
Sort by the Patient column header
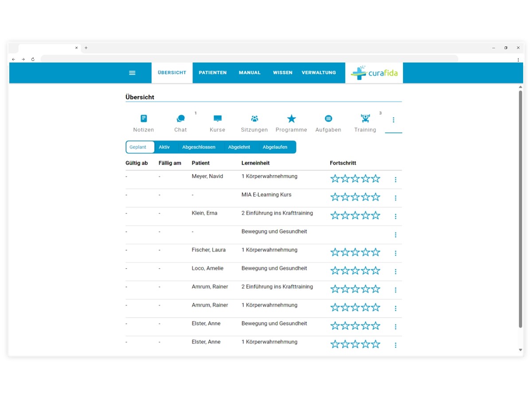[201, 163]
